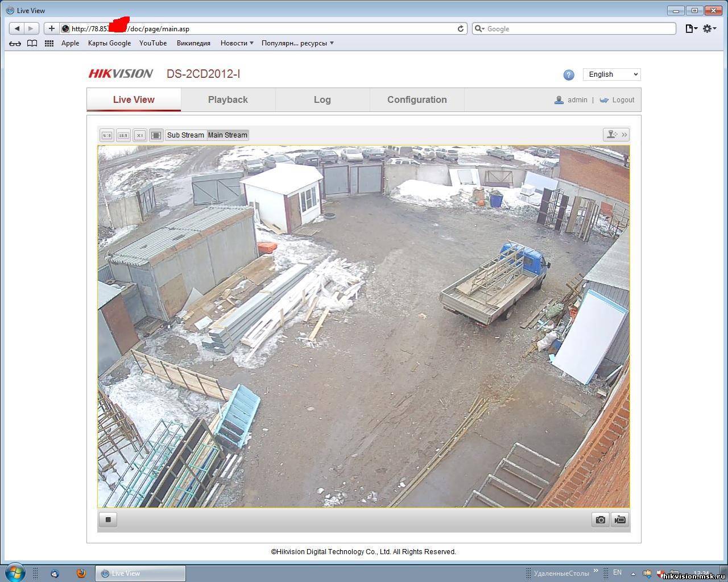Open the Log tab
Viewport: 728px width, 582px height.
[322, 99]
